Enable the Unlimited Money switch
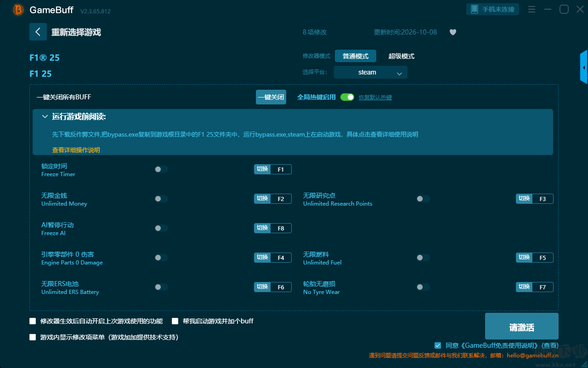Image resolution: width=588 pixels, height=368 pixels. (161, 199)
